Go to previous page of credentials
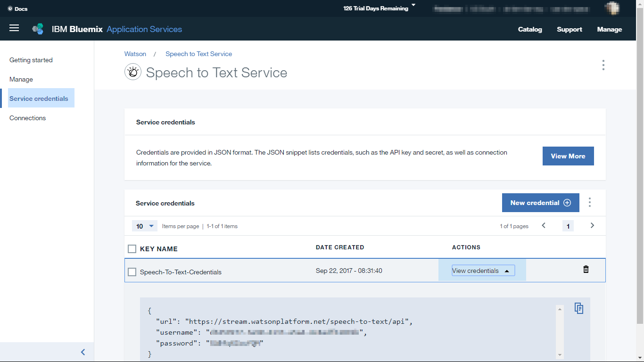This screenshot has height=362, width=644. [544, 226]
